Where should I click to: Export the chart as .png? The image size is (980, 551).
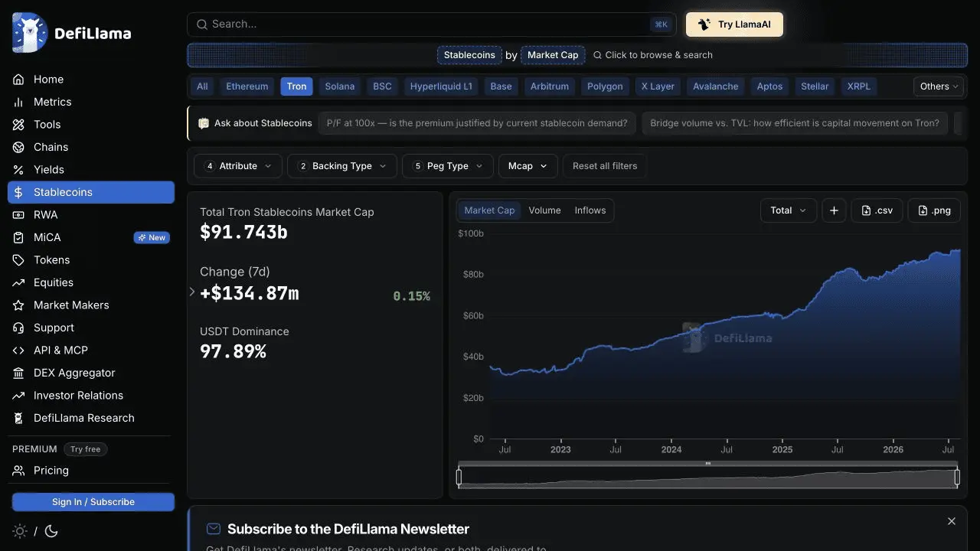(x=933, y=210)
